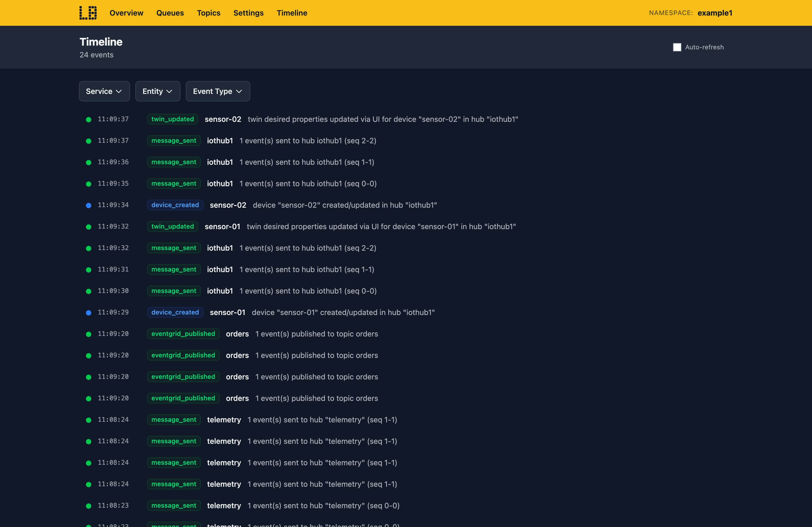
Task: Open the Event Type filter dropdown
Action: pyautogui.click(x=218, y=91)
